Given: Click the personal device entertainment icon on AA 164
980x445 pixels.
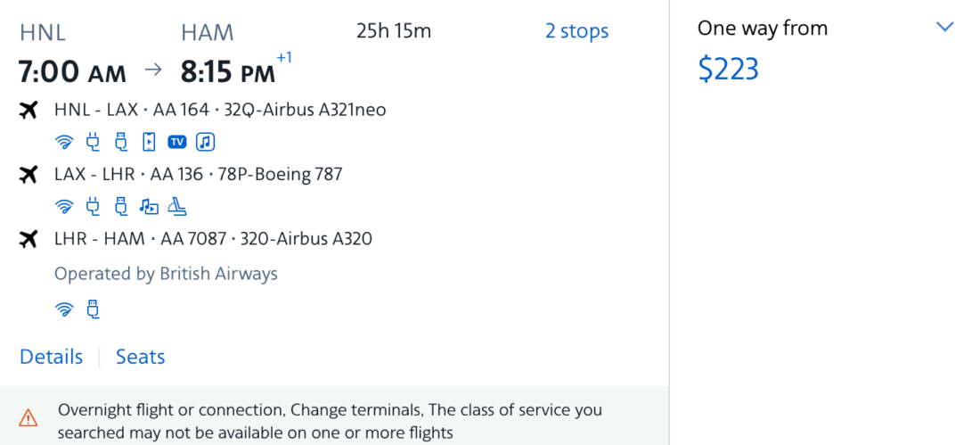Looking at the screenshot, I should 149,142.
